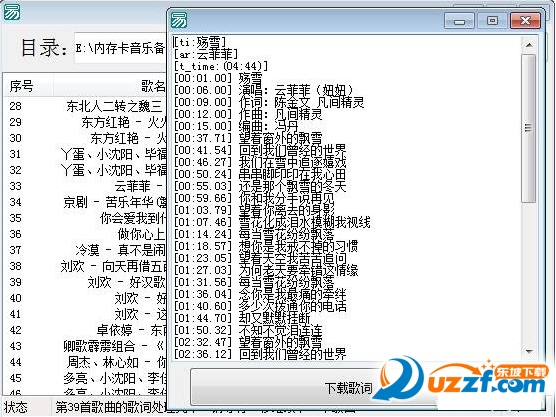
Task: Select row 42 卓依婷 song
Action: (85, 330)
